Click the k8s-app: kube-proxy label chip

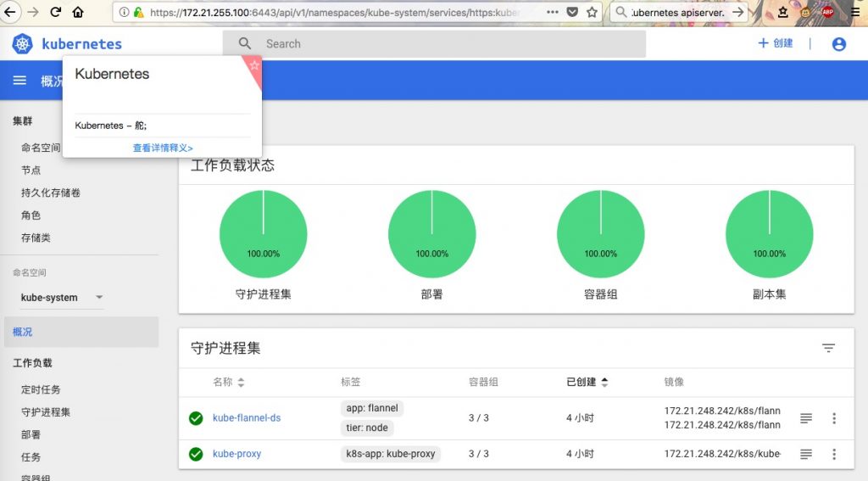(x=390, y=454)
